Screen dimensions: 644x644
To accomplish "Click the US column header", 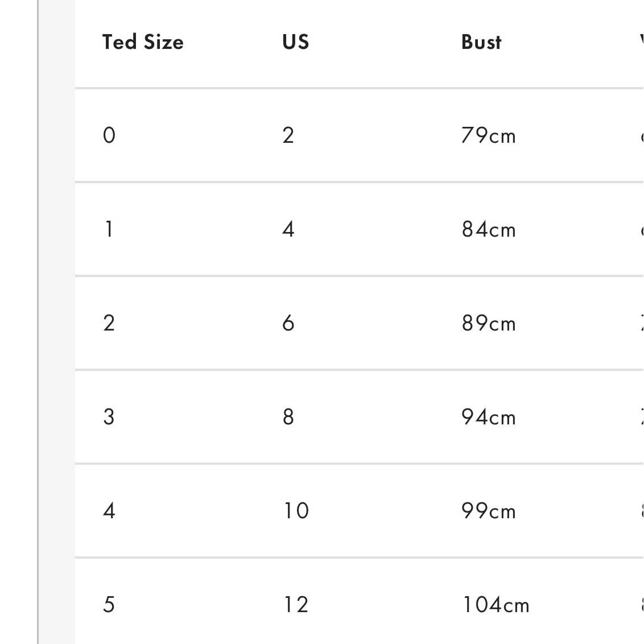I will point(295,42).
